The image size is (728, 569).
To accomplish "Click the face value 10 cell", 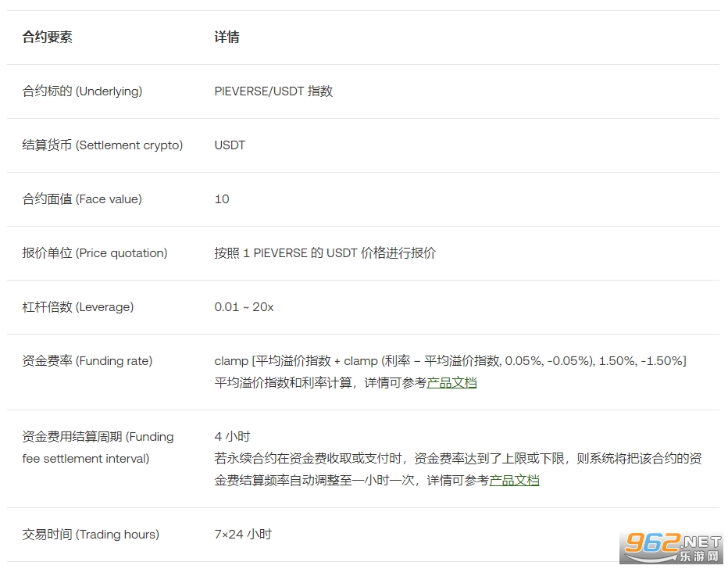I will [x=222, y=199].
